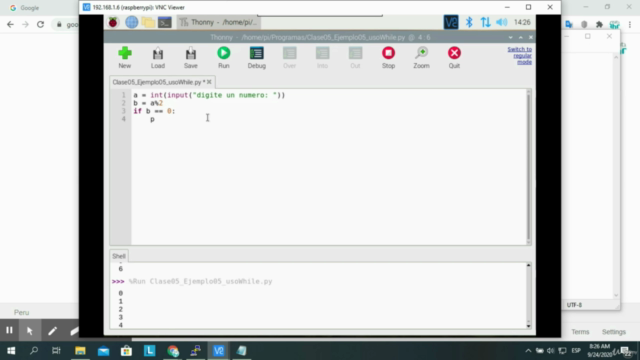Select the cursor pointer tool in recording toolbar

pyautogui.click(x=30, y=330)
